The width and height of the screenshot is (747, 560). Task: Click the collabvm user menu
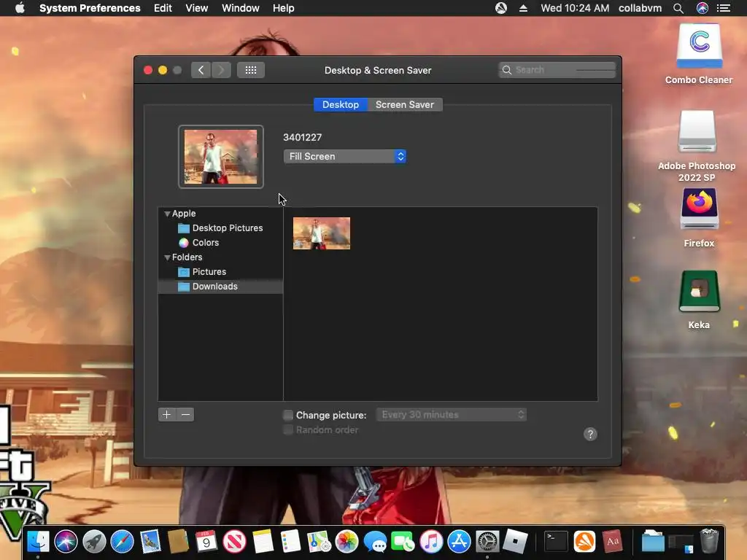640,8
